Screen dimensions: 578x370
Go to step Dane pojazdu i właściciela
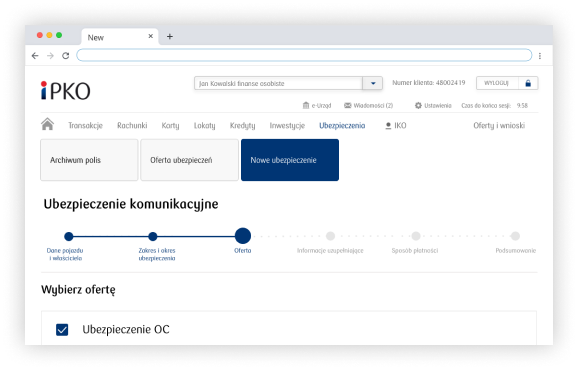(x=65, y=254)
